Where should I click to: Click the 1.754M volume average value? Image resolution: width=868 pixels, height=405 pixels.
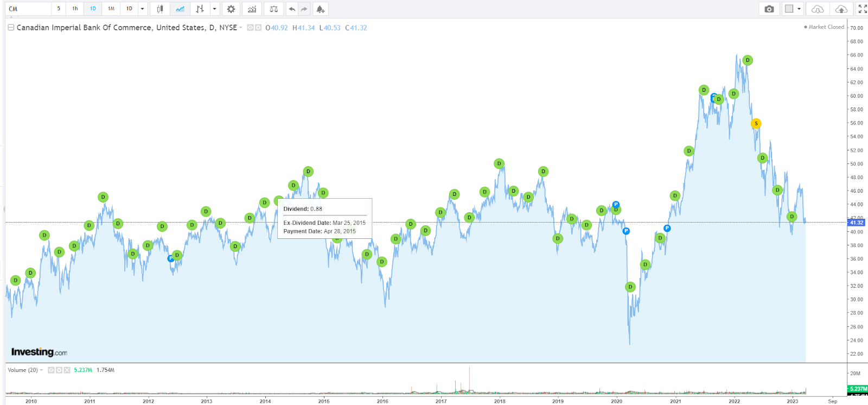click(x=105, y=370)
